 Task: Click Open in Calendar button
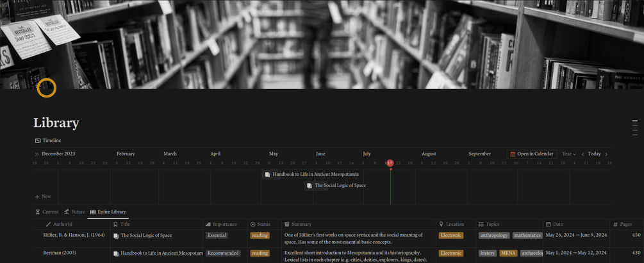coord(532,154)
